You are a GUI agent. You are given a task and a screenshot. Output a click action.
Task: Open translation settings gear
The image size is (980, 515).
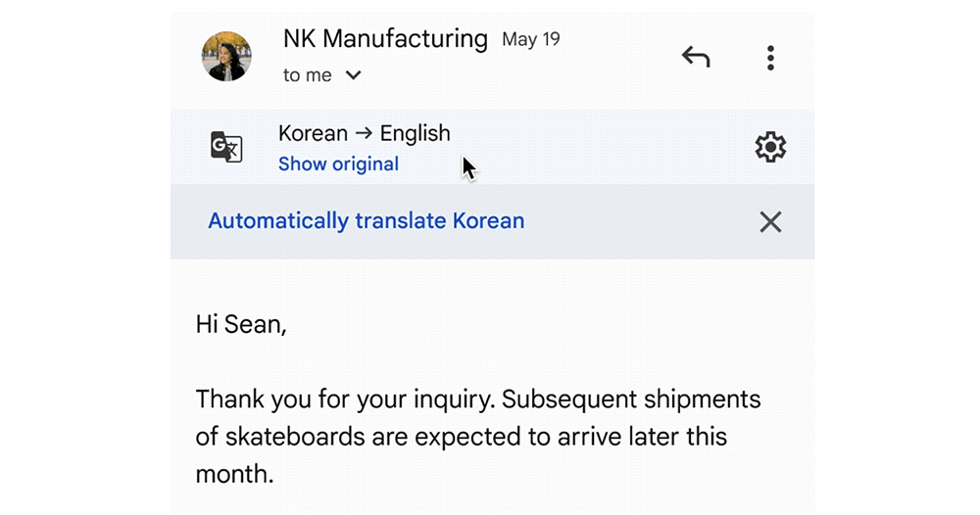click(x=770, y=147)
